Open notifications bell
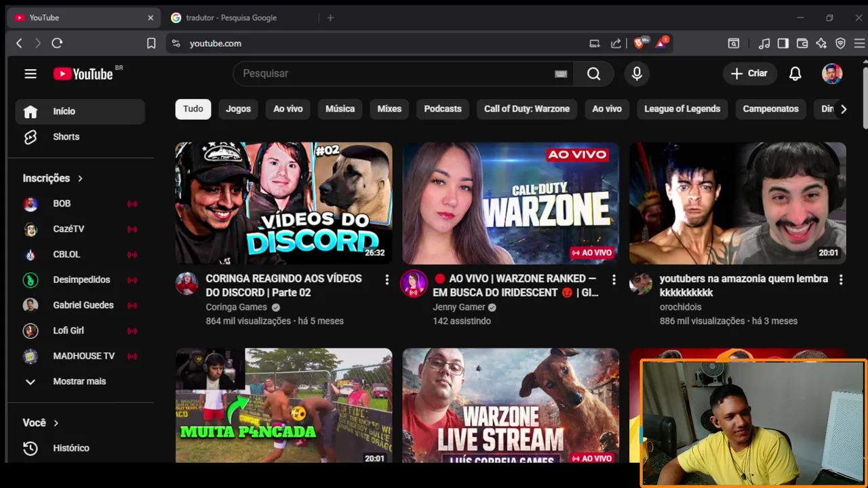868x488 pixels. coord(795,73)
